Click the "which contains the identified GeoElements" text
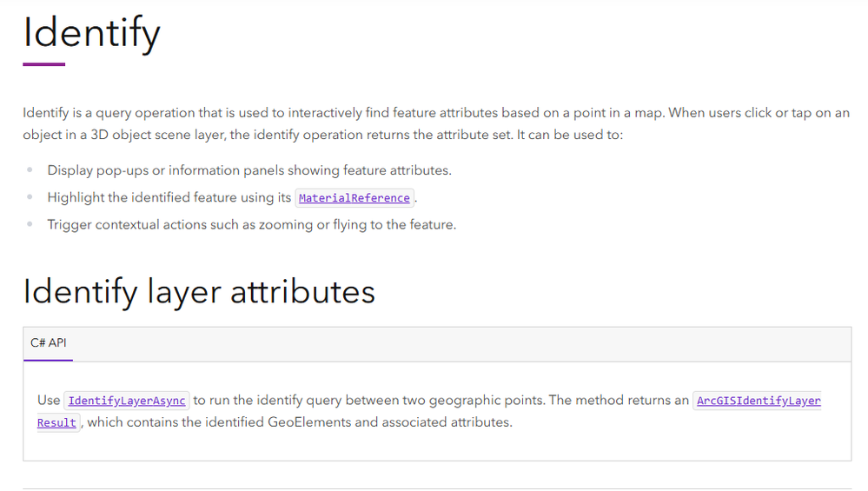This screenshot has width=868, height=491. 300,422
